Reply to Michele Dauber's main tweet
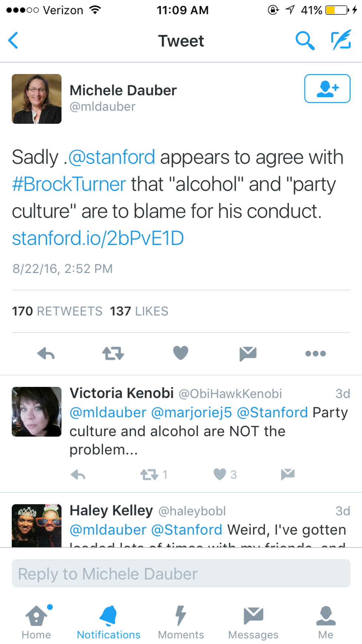362x644 pixels. click(46, 354)
